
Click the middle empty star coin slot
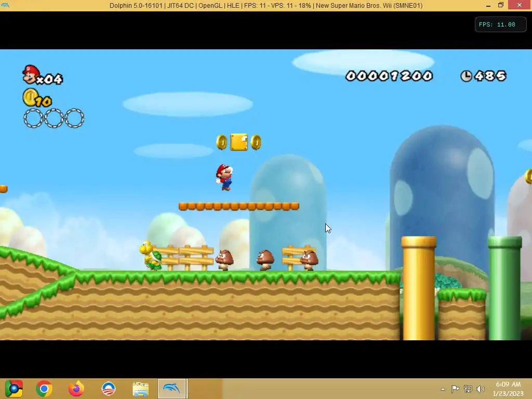pos(54,118)
